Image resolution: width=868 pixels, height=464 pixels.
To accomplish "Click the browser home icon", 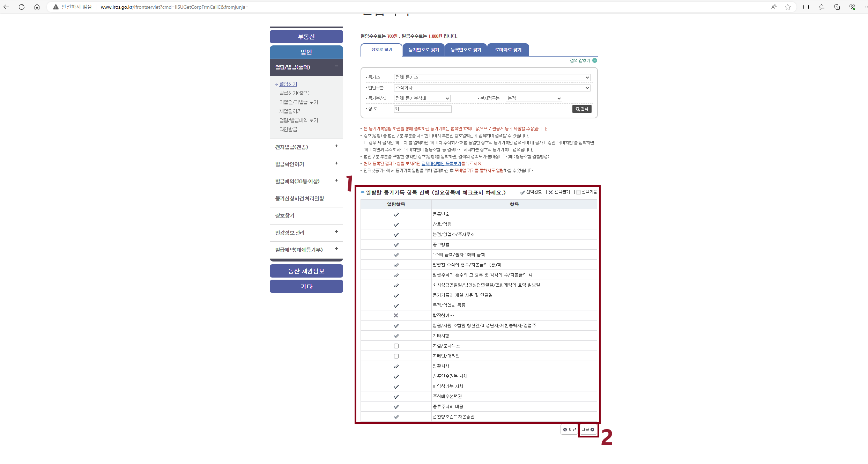I will tap(37, 7).
